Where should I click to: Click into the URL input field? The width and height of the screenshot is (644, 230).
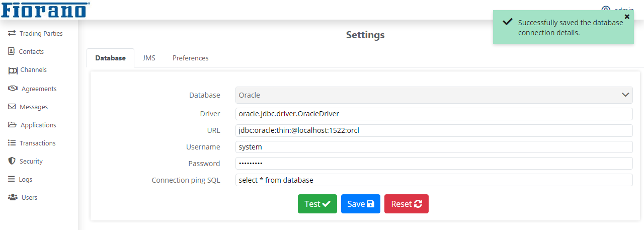[434, 131]
